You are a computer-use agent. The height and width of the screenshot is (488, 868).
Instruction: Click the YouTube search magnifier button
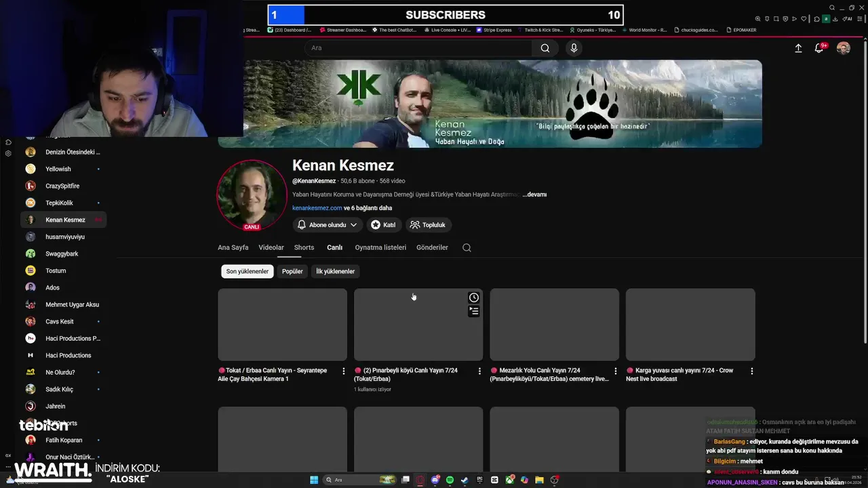[545, 48]
